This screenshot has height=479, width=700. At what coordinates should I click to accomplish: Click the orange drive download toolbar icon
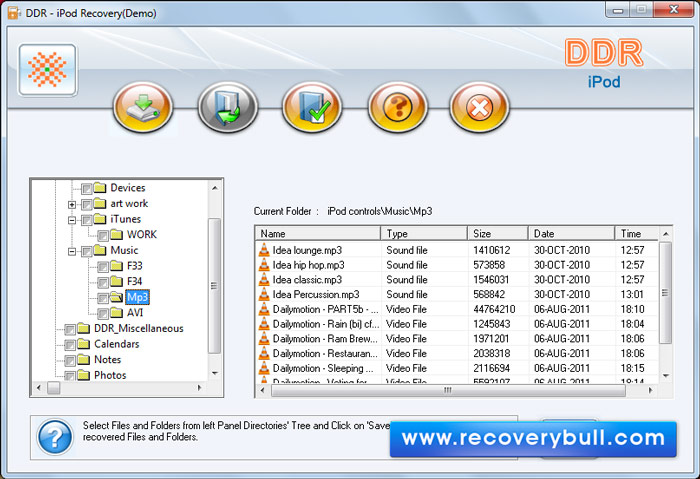(143, 108)
